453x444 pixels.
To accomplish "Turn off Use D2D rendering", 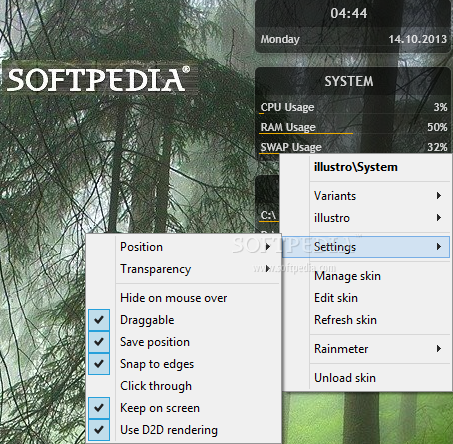I will [x=183, y=430].
